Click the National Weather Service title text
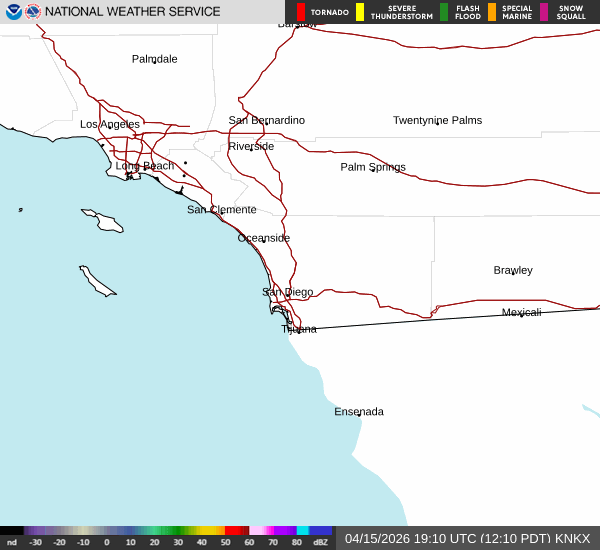Viewport: 600px width, 550px height. [132, 12]
